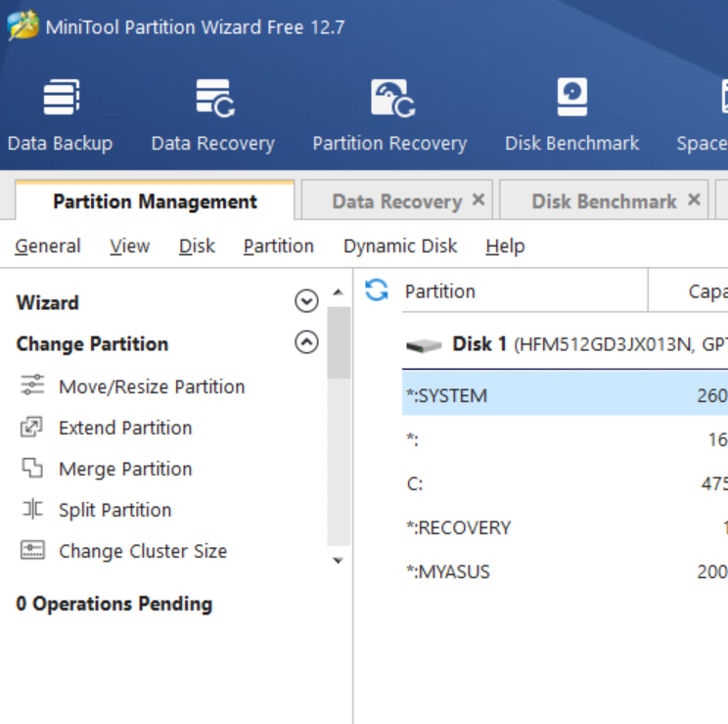Image resolution: width=728 pixels, height=724 pixels.
Task: Click the MiniTool Partition Wizard app logo
Action: coord(23,25)
